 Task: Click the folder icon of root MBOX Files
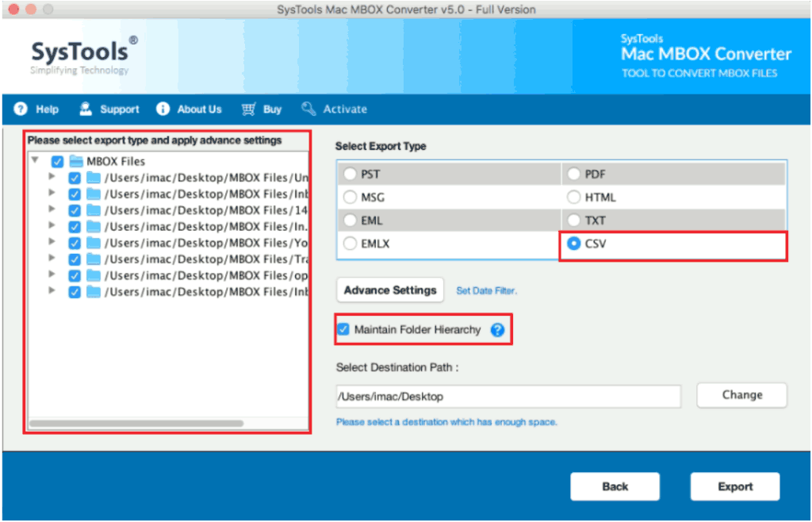(76, 161)
